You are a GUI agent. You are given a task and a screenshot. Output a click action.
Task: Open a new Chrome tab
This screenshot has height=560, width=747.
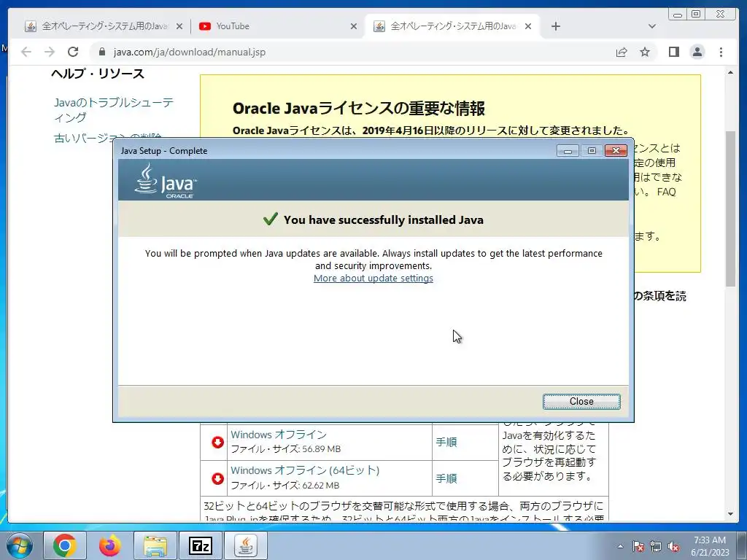pos(555,26)
